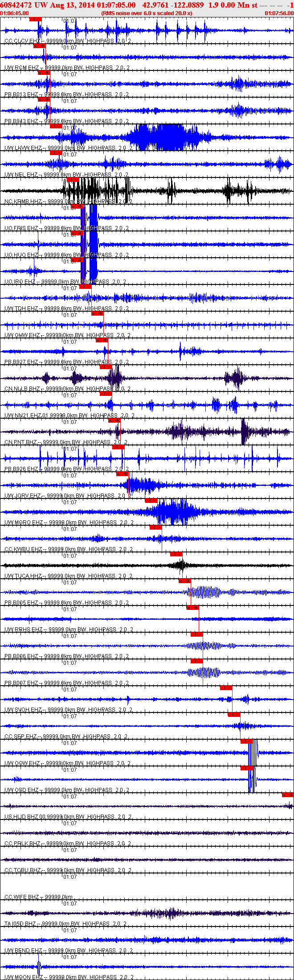Click the CC.PRLK BHZ station label
Image resolution: width=294 pixels, height=980 pixels.
[x=22, y=844]
